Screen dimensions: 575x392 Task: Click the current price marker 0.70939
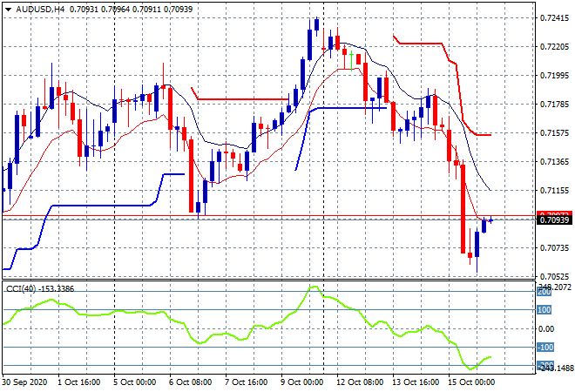pyautogui.click(x=554, y=220)
